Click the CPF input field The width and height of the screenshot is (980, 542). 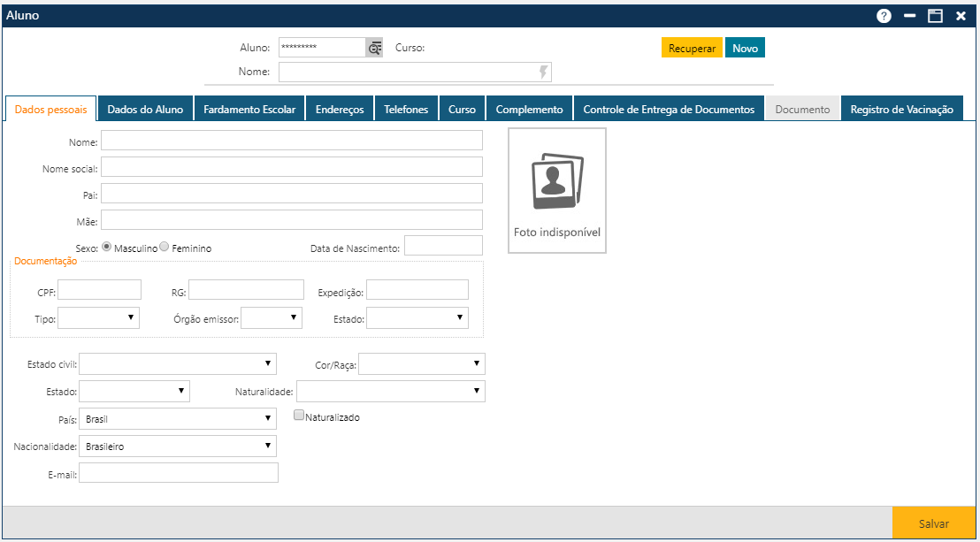coord(100,290)
